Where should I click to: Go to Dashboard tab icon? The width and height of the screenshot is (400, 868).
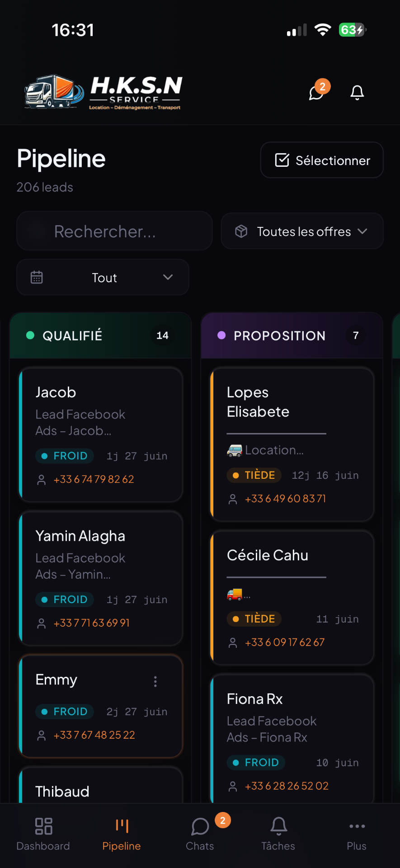(x=43, y=826)
